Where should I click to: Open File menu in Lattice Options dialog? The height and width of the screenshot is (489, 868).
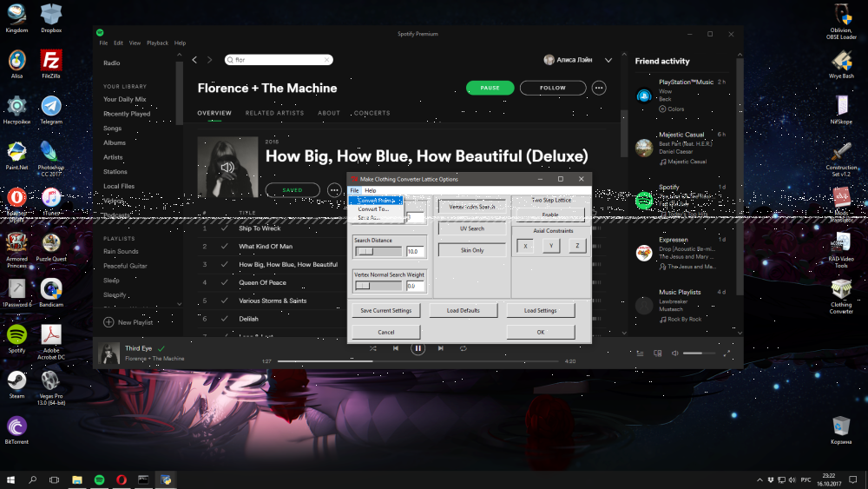coord(354,190)
